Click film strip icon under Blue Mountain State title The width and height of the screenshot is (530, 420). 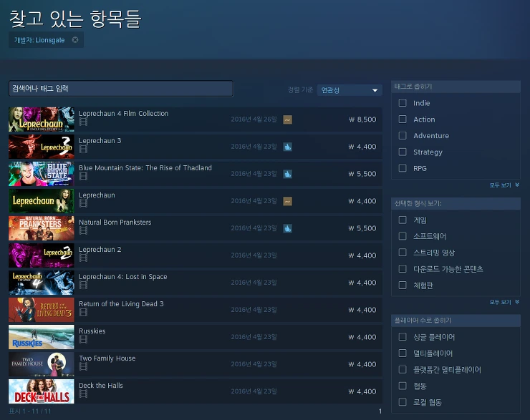click(83, 176)
